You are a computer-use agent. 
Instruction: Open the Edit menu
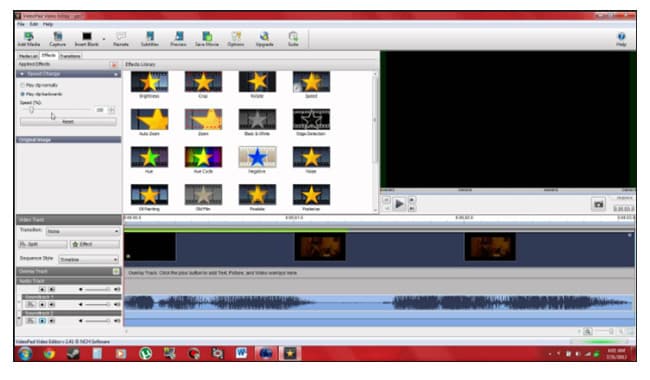click(x=34, y=24)
